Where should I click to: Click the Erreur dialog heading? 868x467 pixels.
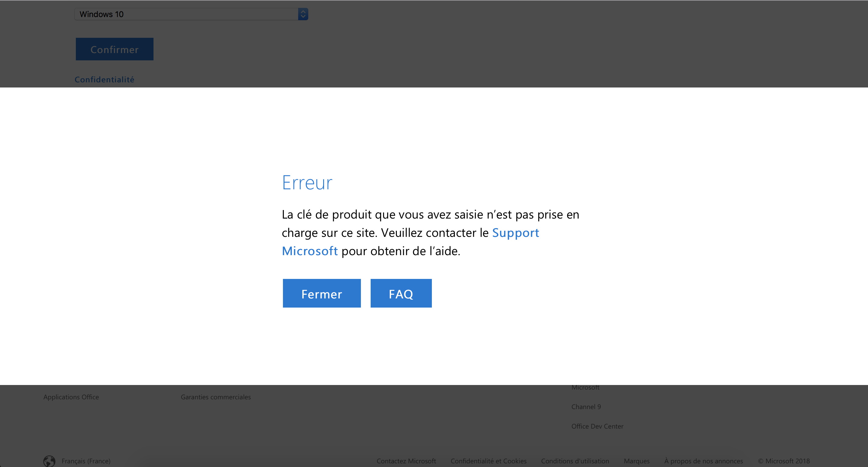point(307,183)
